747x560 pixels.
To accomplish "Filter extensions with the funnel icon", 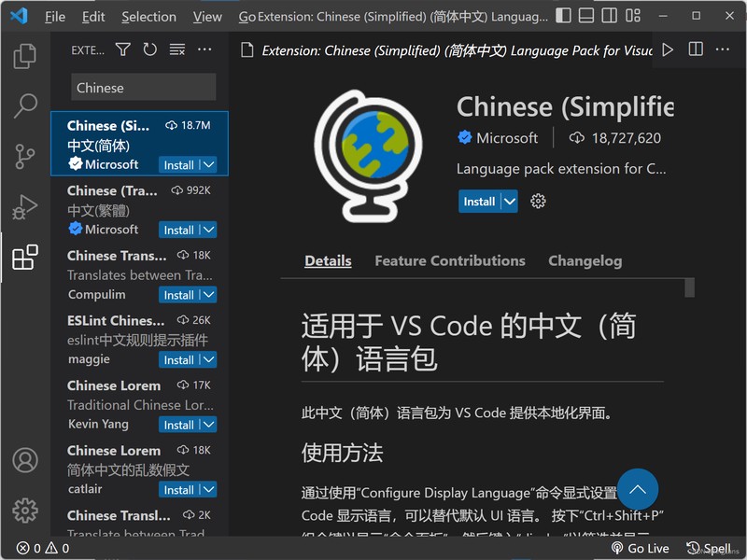I will [123, 49].
